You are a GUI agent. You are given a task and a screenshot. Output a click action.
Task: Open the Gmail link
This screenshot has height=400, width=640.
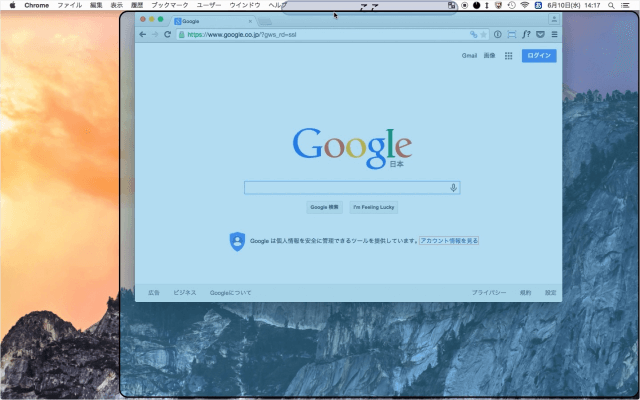point(469,56)
